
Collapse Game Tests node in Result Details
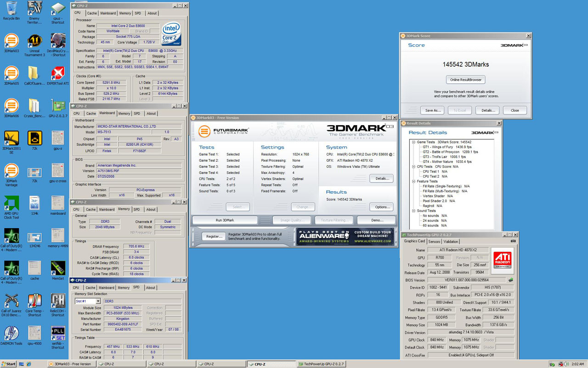point(414,142)
